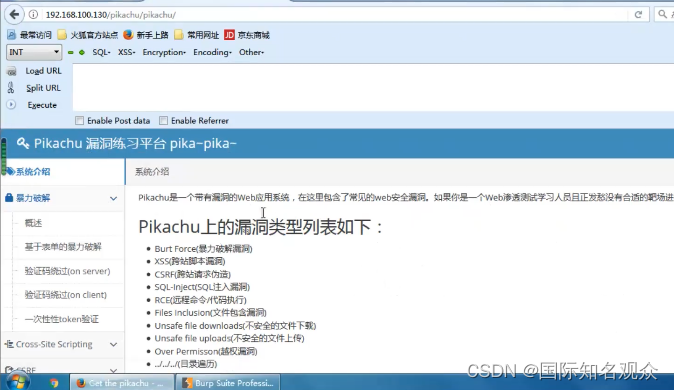Click the RCE(远程命令/代码执行) list item

[200, 300]
